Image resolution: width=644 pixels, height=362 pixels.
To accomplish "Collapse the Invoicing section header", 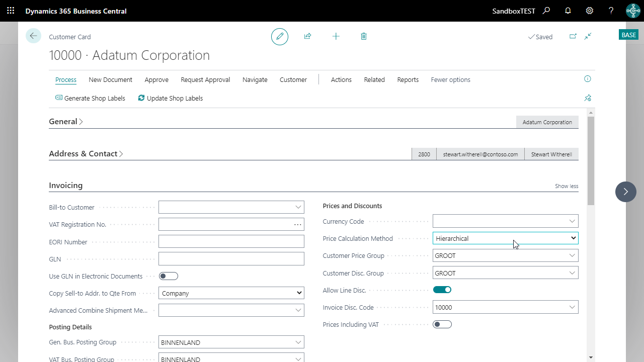I will click(x=65, y=186).
